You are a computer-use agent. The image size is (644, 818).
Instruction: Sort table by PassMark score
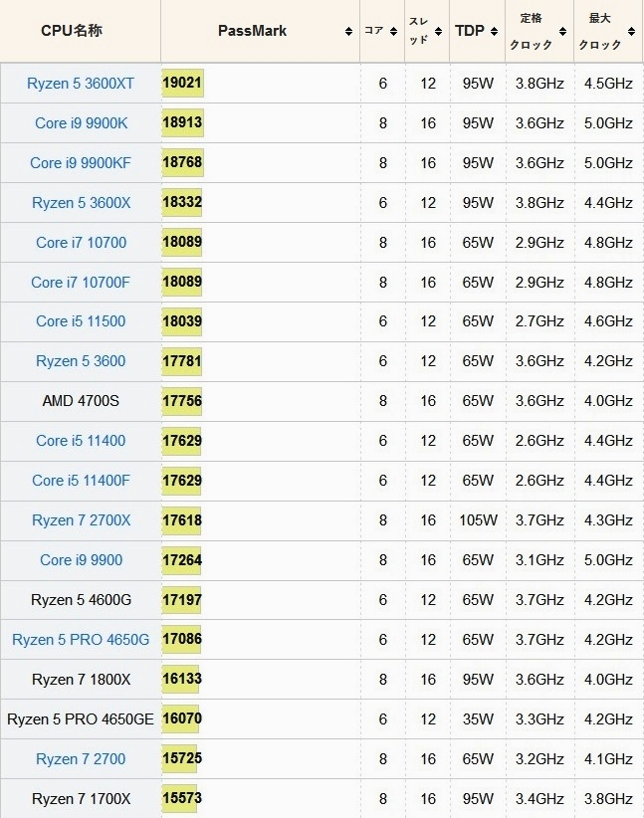[253, 31]
